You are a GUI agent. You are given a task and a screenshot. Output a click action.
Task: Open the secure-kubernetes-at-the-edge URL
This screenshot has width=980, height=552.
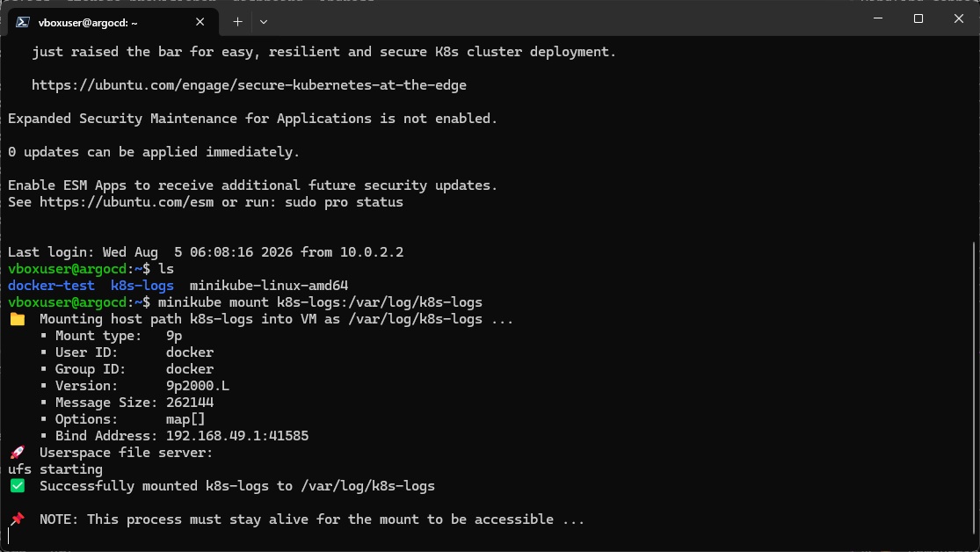[x=249, y=85]
